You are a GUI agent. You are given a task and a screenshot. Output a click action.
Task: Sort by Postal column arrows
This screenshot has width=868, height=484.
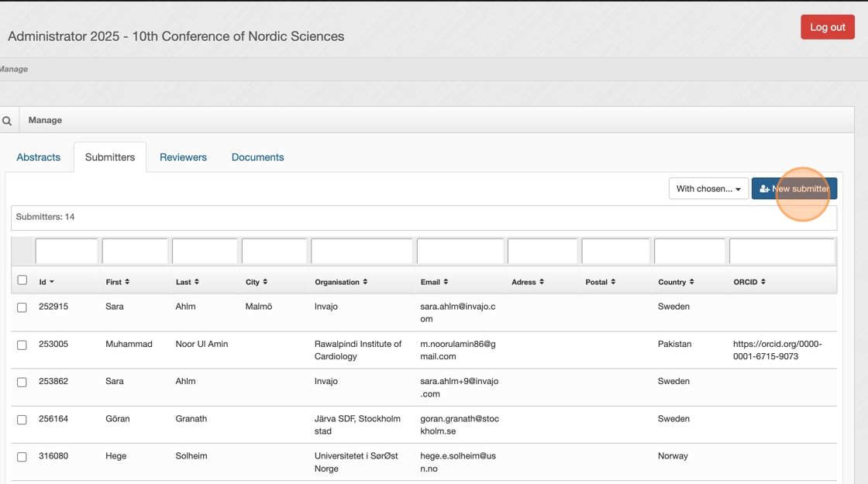[x=613, y=282]
